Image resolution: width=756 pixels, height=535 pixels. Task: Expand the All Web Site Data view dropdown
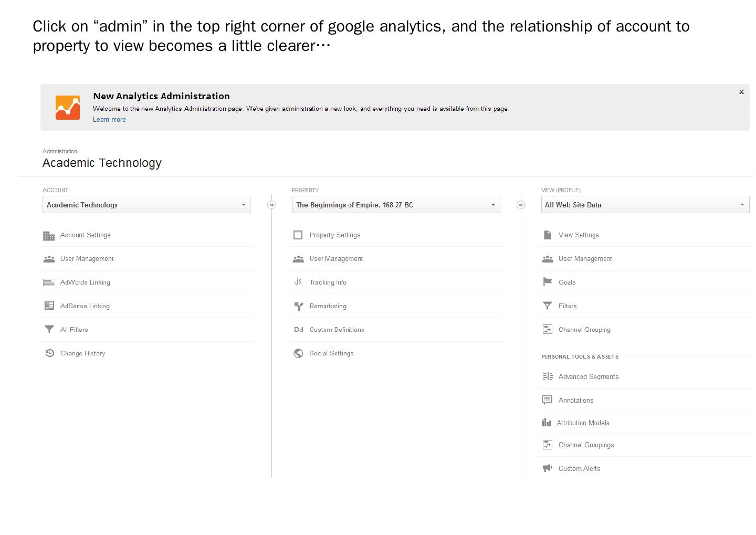pyautogui.click(x=645, y=205)
